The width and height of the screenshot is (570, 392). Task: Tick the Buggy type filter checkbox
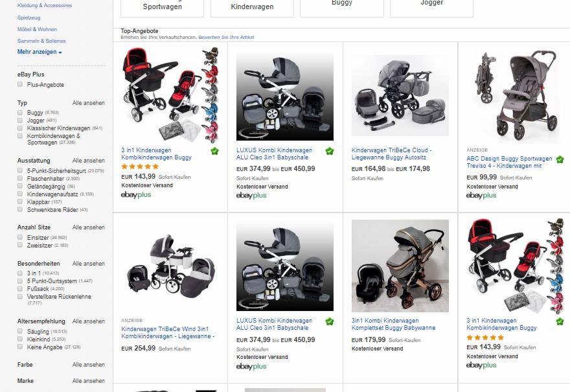(21, 113)
